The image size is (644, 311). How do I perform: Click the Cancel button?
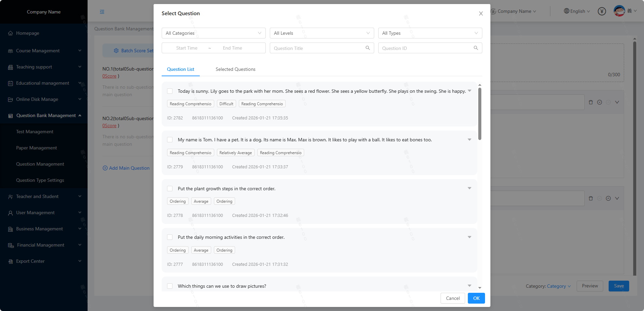(x=452, y=298)
